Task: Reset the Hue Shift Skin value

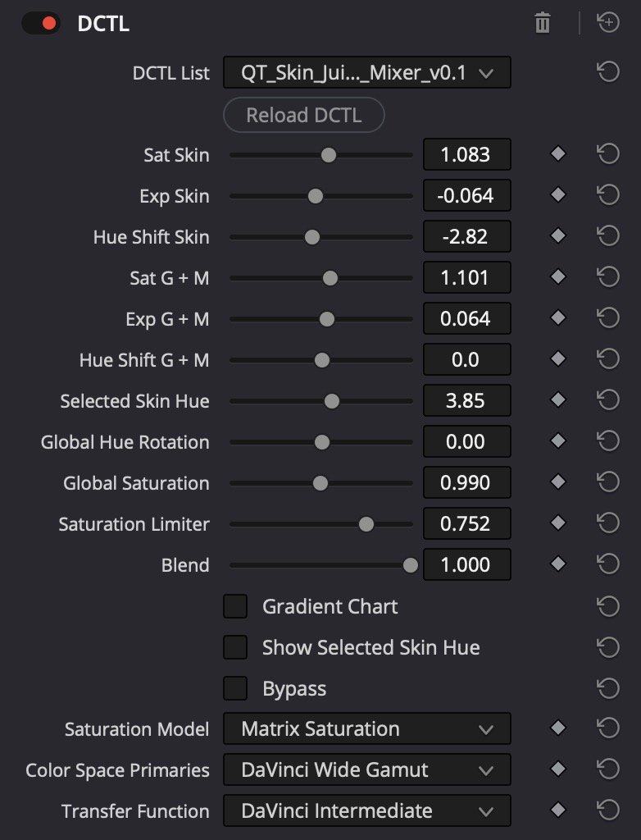Action: tap(607, 236)
